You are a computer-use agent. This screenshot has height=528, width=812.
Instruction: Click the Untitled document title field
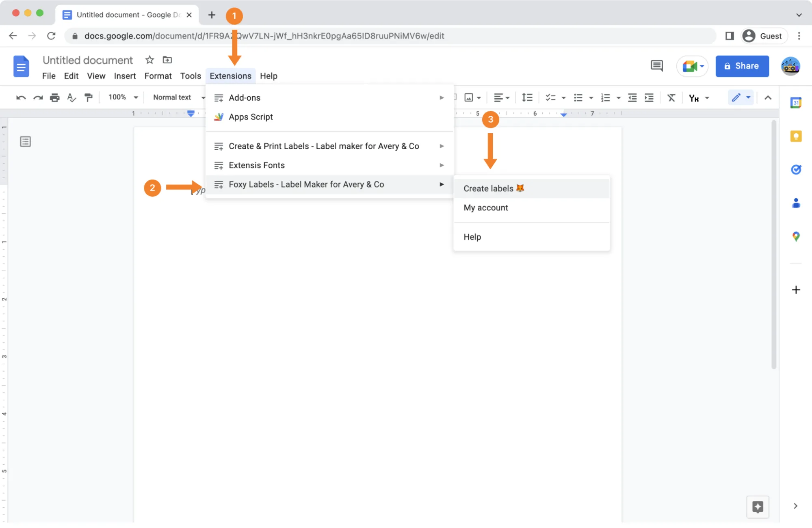88,60
